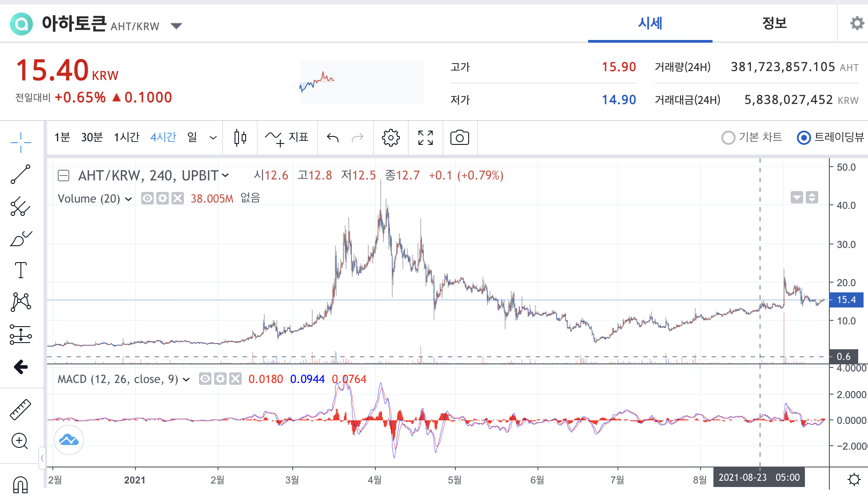Toggle Volume indicator visibility eye icon

147,198
